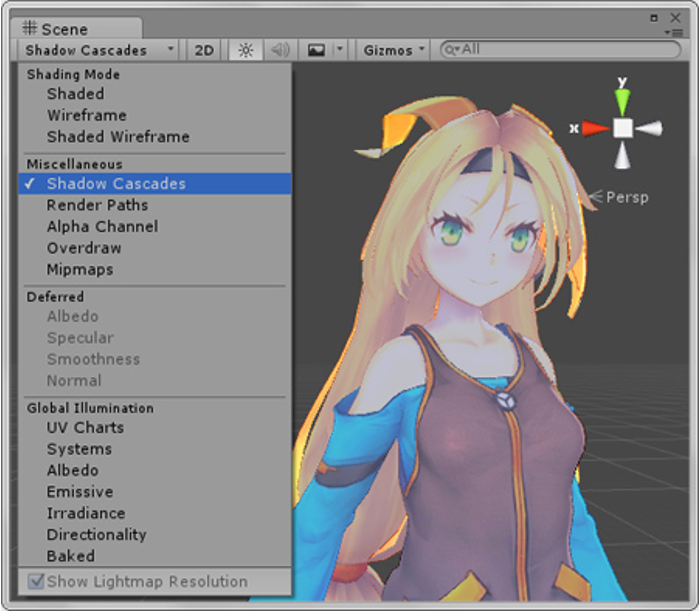The width and height of the screenshot is (700, 612).
Task: Switch to Mipmaps view
Action: pos(154,269)
